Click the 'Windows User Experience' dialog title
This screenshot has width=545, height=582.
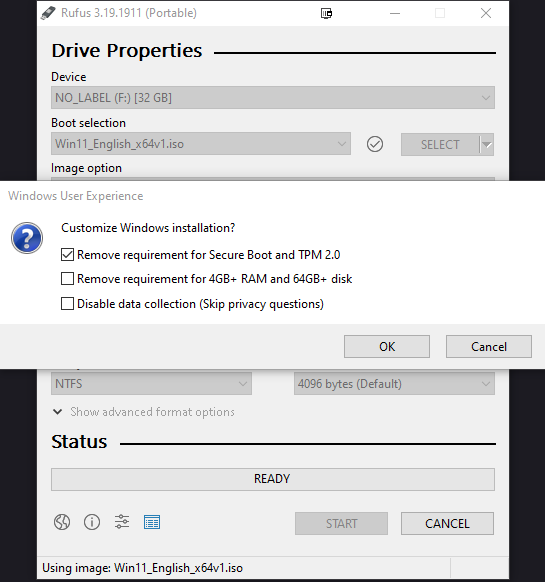coord(76,196)
